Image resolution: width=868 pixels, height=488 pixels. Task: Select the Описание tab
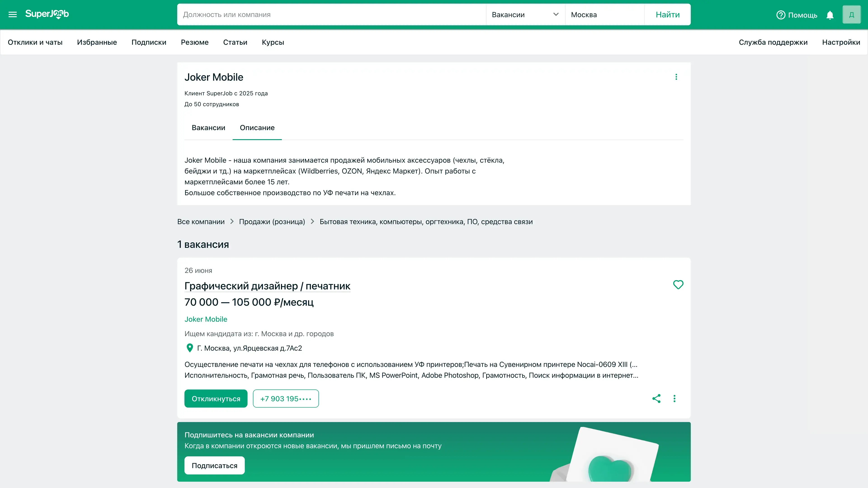[257, 128]
